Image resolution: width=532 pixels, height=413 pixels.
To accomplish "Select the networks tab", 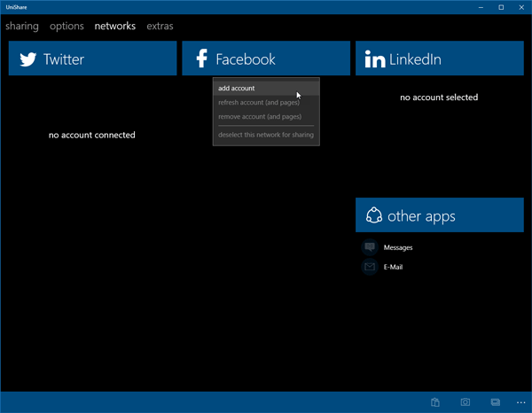I will pos(115,27).
